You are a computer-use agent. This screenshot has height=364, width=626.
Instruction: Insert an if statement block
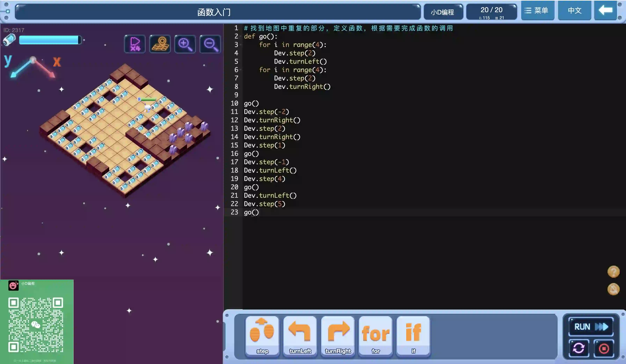413,335
